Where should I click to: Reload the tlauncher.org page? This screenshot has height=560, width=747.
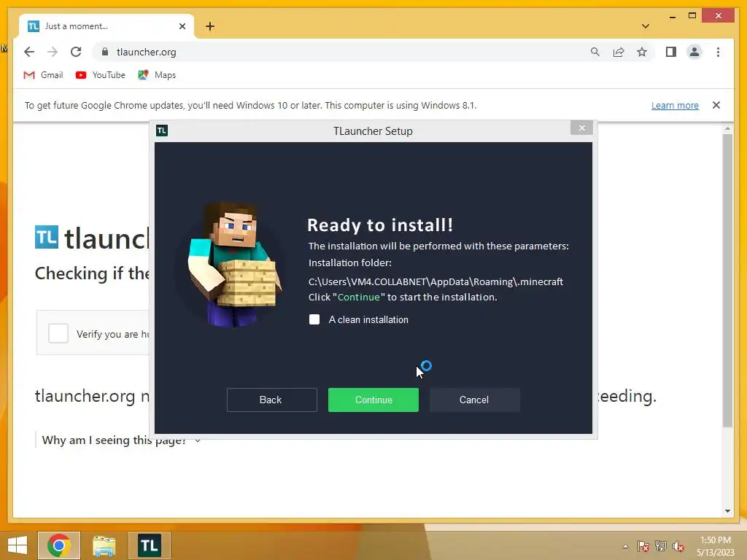pyautogui.click(x=76, y=52)
